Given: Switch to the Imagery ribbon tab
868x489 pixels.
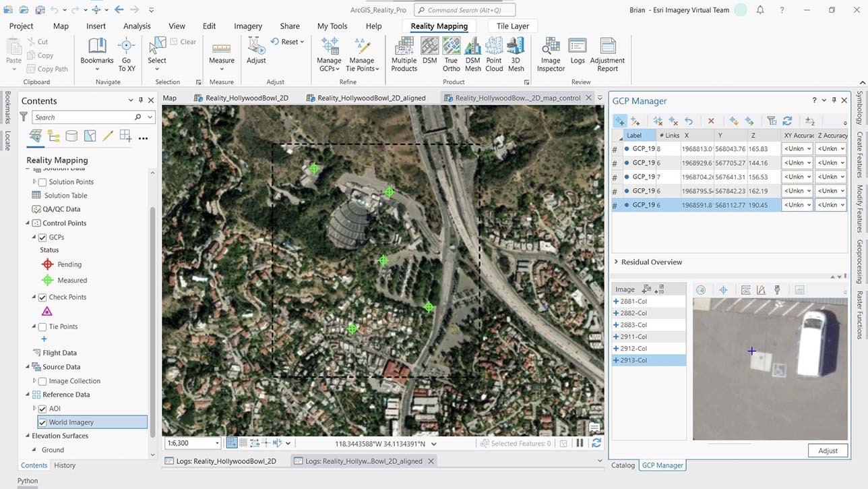Looking at the screenshot, I should (247, 26).
